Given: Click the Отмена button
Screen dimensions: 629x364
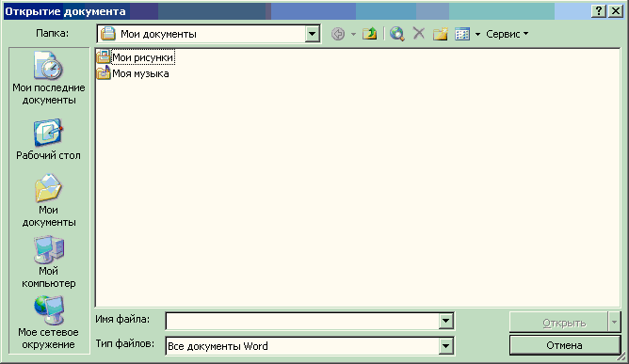Looking at the screenshot, I should [565, 345].
